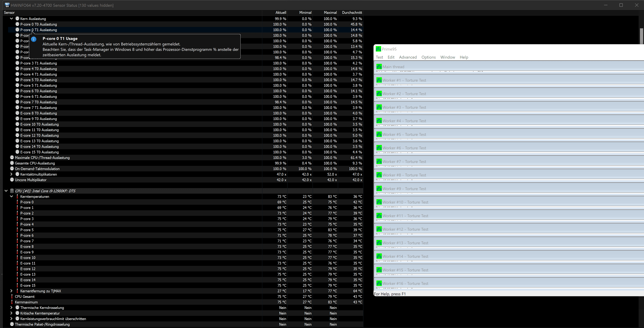Click the Worker #16 Torture Test icon

[379, 284]
